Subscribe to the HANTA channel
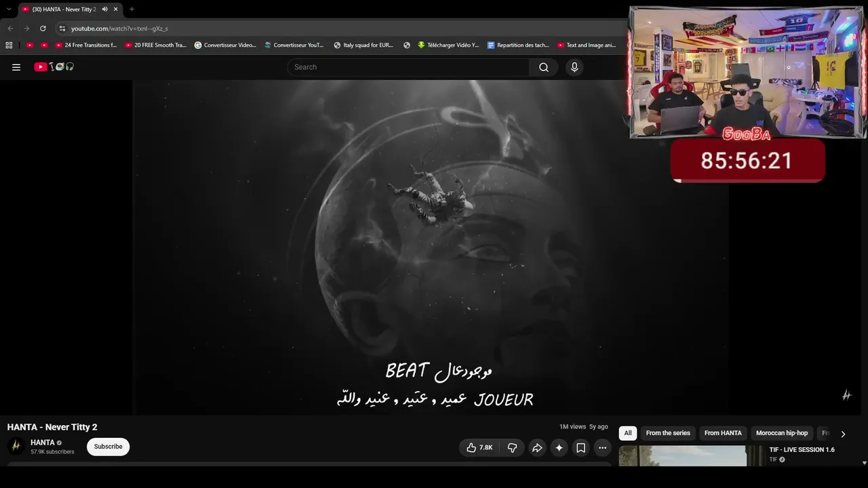868x488 pixels. pos(108,447)
